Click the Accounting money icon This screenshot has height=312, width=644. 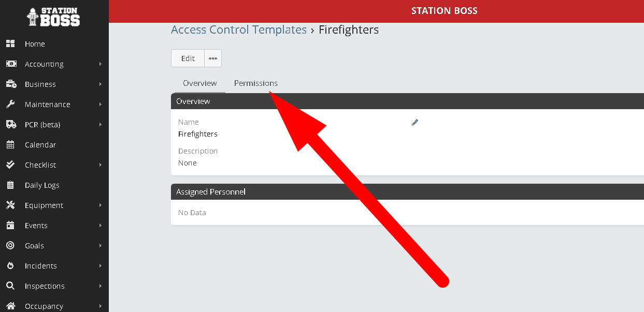pos(10,64)
